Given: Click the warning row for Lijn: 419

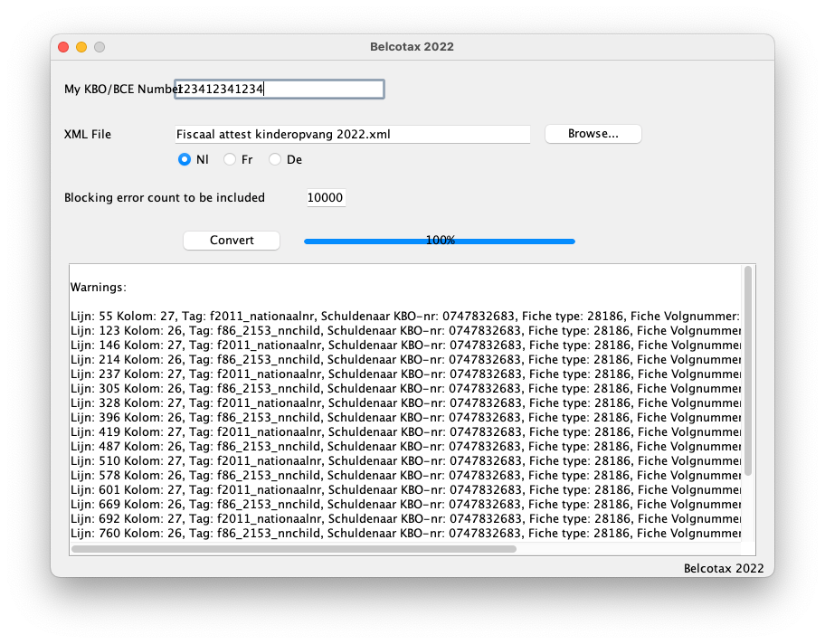Looking at the screenshot, I should coord(404,432).
